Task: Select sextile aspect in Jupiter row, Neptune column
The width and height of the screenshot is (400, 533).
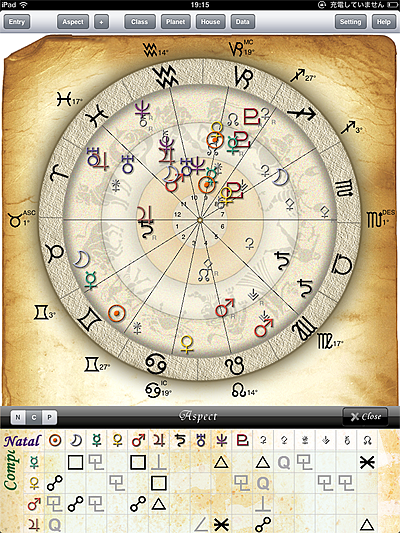Action: (x=222, y=525)
